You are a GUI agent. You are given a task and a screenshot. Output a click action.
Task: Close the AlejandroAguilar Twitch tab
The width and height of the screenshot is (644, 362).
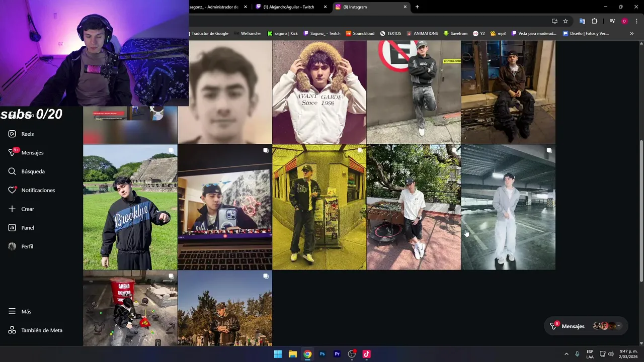(325, 7)
